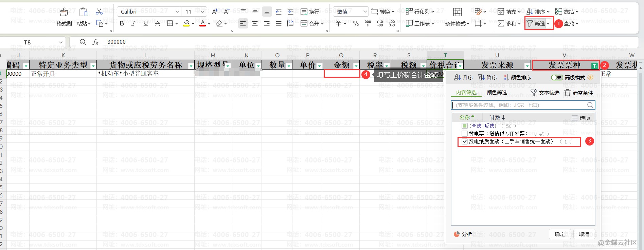Viewport: 644px width, 250px height.
Task: Click the zoom magnifier beside the formula bar
Action: [83, 42]
